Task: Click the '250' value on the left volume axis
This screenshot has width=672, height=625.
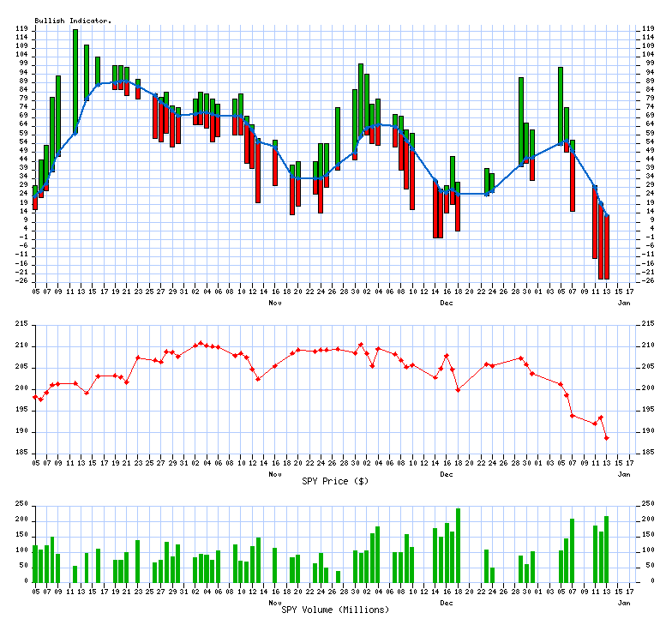Action: 20,504
